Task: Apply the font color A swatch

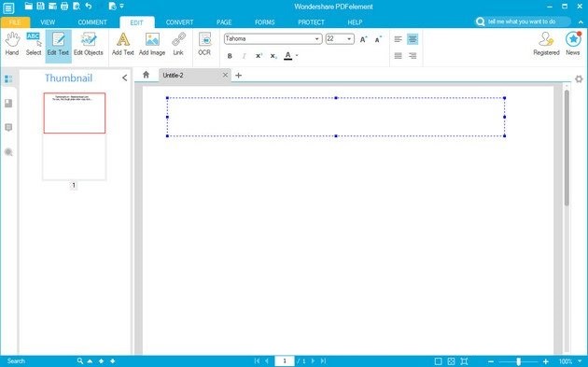Action: click(x=288, y=56)
